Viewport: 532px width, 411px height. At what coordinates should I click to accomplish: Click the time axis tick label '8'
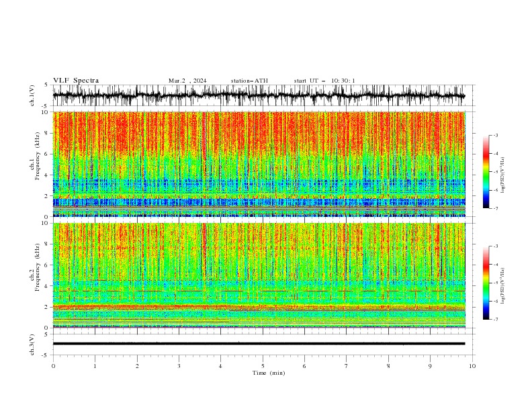tap(388, 366)
